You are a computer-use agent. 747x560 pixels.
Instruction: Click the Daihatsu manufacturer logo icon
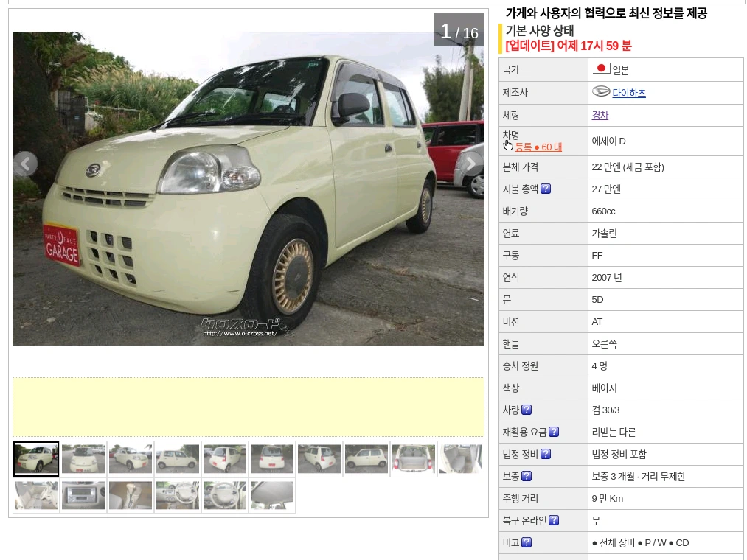[x=601, y=91]
